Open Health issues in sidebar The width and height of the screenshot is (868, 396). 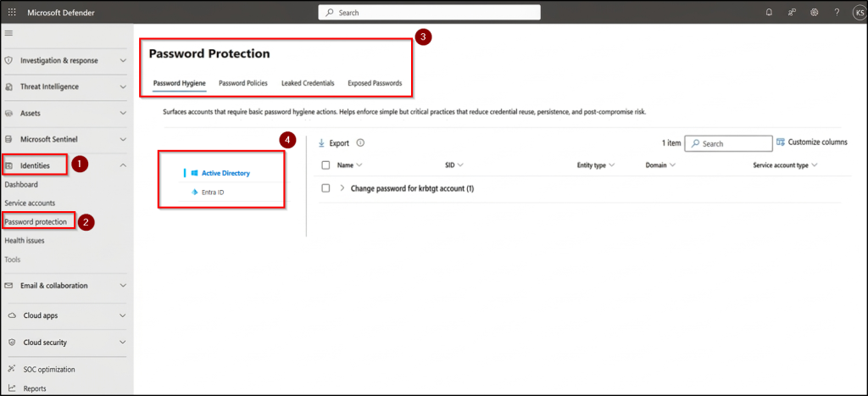tap(25, 240)
